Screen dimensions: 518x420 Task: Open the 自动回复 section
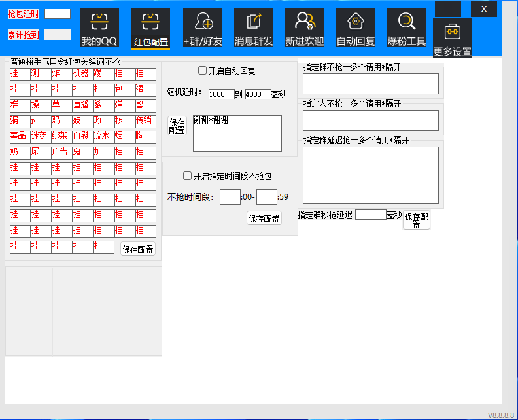pos(355,28)
